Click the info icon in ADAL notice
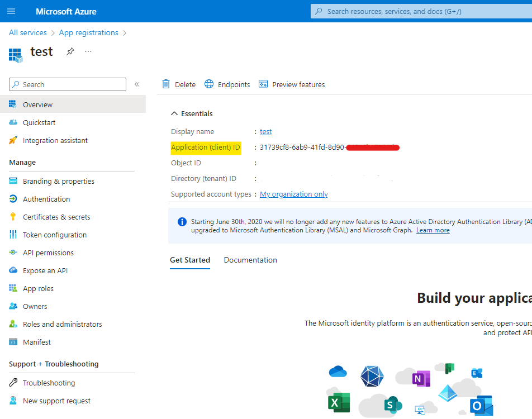The height and width of the screenshot is (419, 532). pos(182,222)
